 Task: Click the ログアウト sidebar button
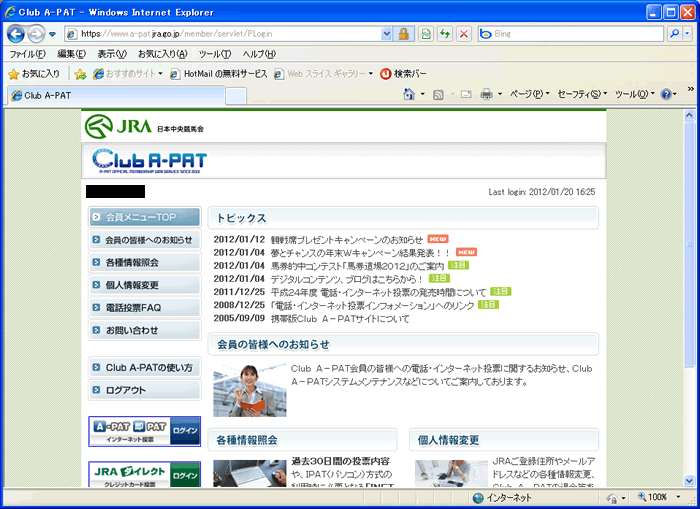coord(145,390)
